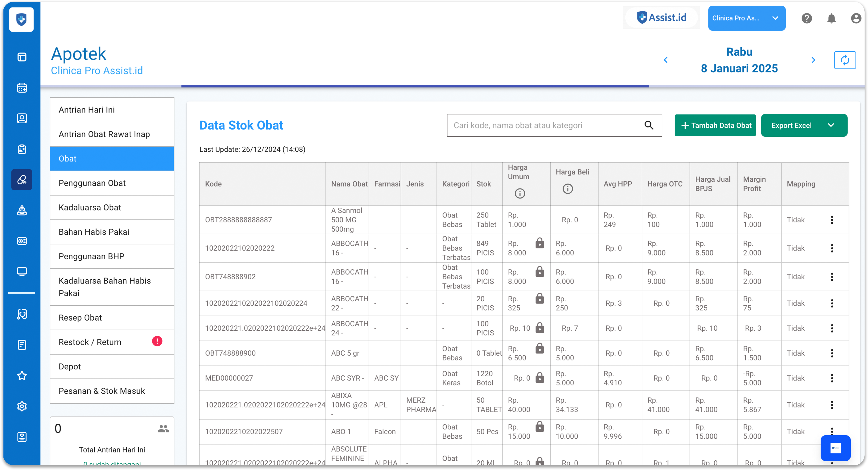Open row menu for ABIXA 10MG
Viewport: 868px width, 470px height.
832,405
